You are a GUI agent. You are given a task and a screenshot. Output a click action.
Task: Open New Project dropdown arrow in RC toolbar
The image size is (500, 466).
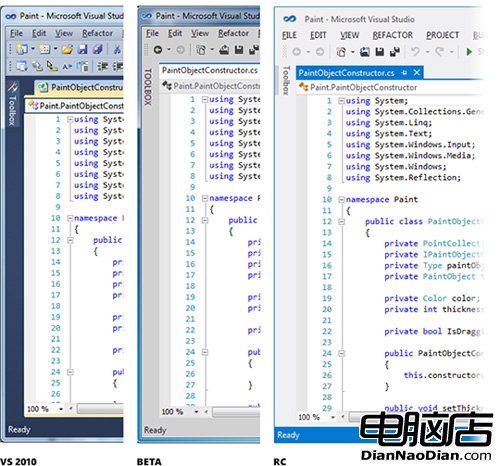[x=352, y=52]
